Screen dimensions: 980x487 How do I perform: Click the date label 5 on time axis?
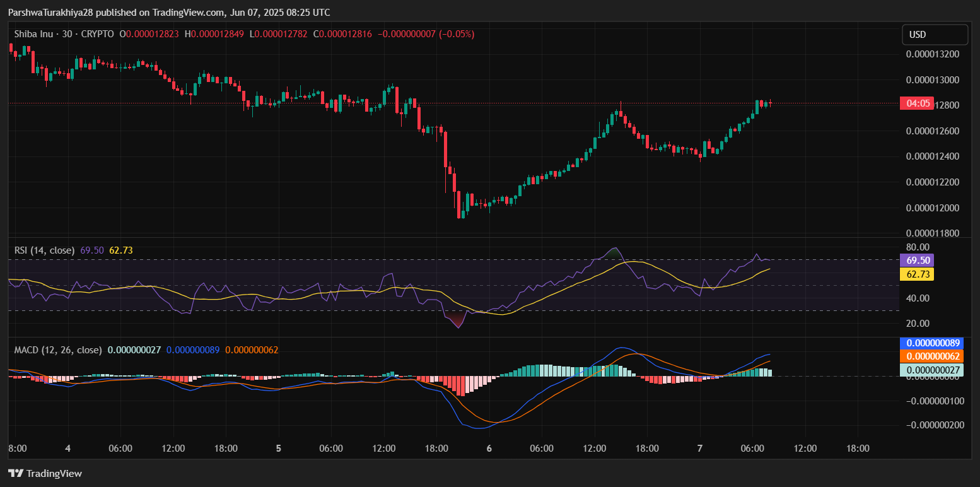[x=278, y=449]
